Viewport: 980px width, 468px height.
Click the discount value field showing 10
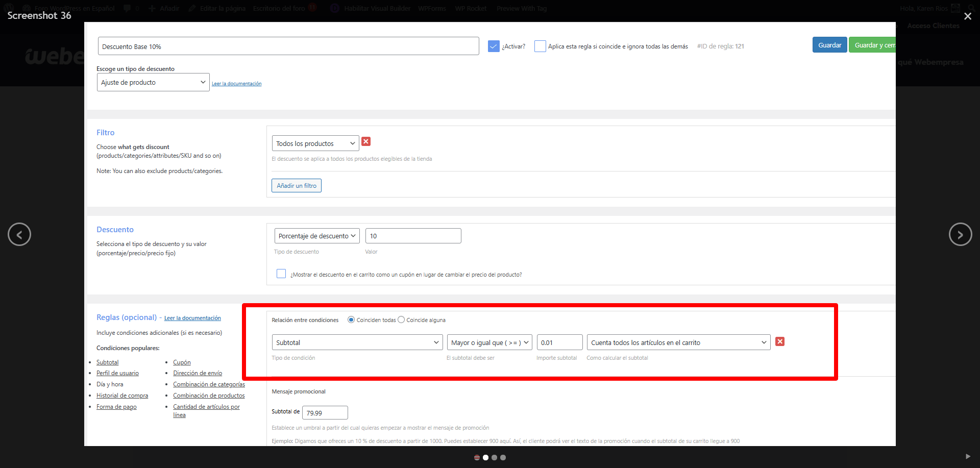point(413,236)
